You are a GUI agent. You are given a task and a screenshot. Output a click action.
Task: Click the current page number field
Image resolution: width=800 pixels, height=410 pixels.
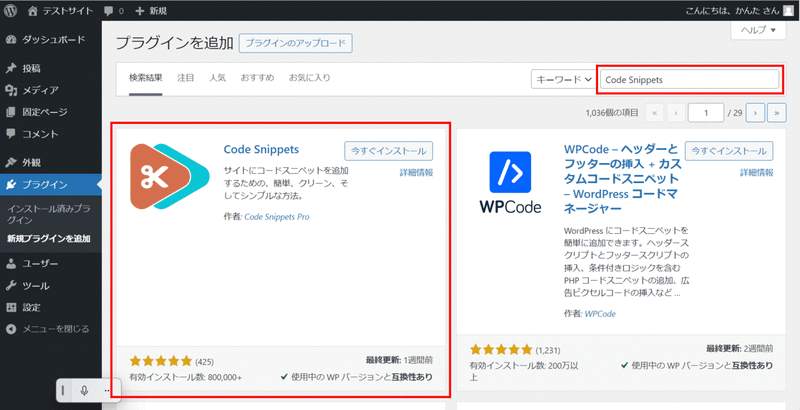pyautogui.click(x=706, y=113)
